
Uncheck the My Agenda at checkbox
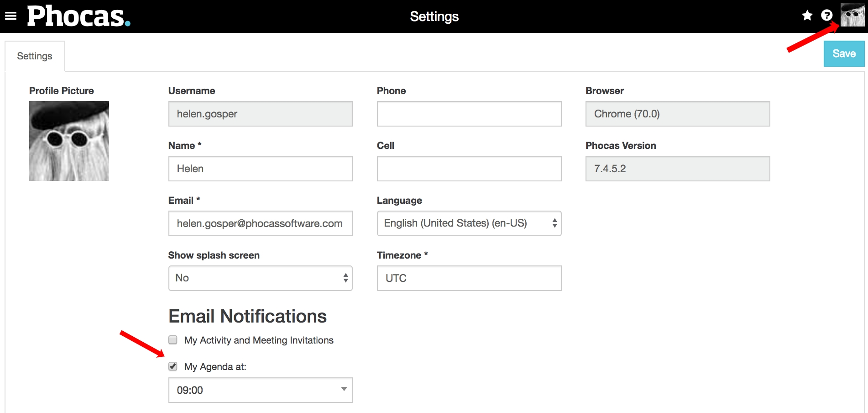[x=173, y=366]
